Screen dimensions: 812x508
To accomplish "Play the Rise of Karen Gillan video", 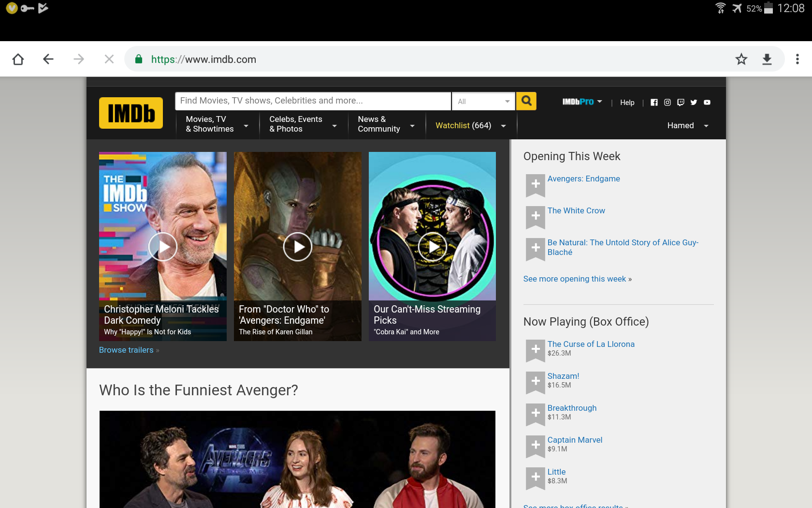I will click(x=298, y=247).
